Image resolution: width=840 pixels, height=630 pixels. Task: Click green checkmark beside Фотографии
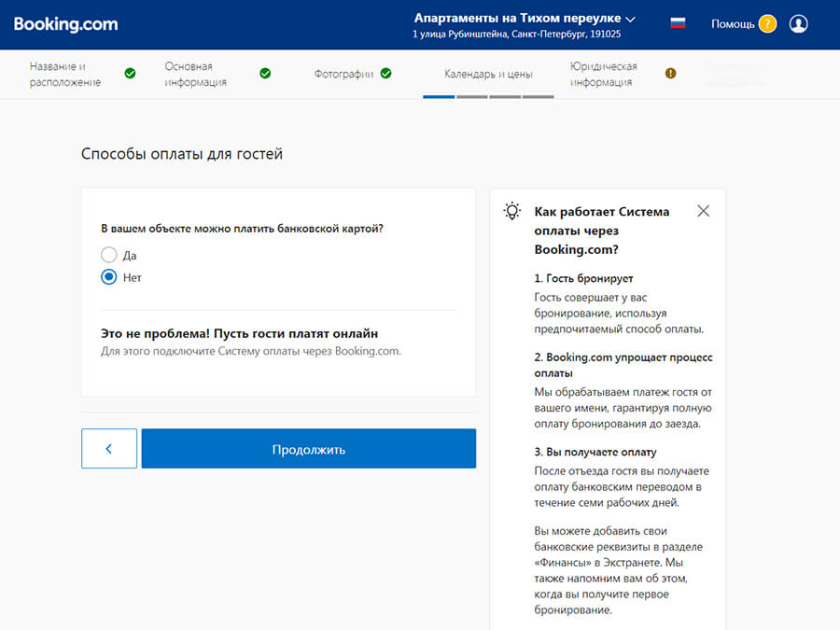coord(386,74)
